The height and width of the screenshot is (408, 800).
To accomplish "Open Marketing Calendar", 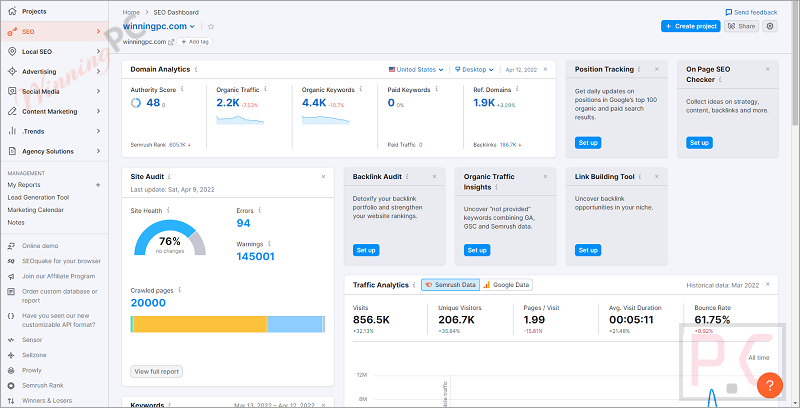I will [36, 210].
